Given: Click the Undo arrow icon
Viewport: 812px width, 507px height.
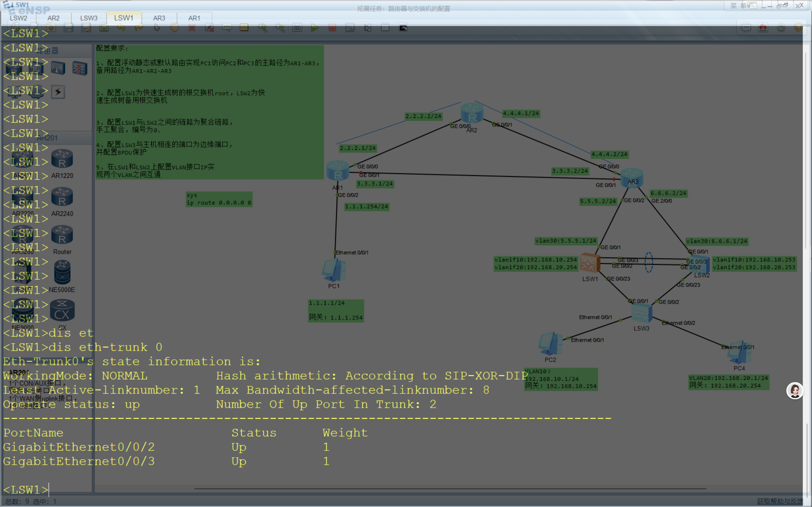Looking at the screenshot, I should point(121,28).
